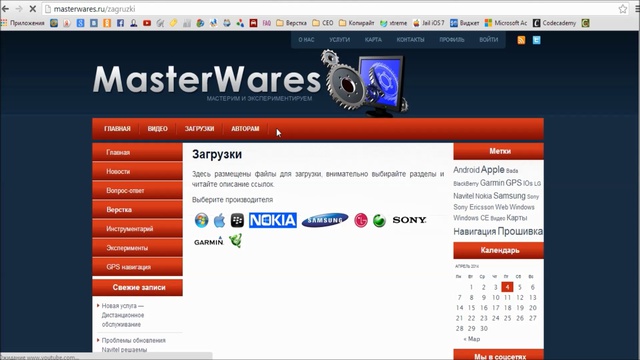This screenshot has height=360, width=640.
Task: Click ВОЙТИ to log in
Action: (x=489, y=40)
